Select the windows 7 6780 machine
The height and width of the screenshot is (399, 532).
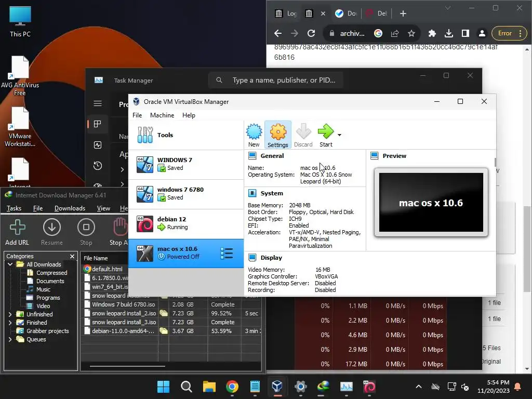186,194
